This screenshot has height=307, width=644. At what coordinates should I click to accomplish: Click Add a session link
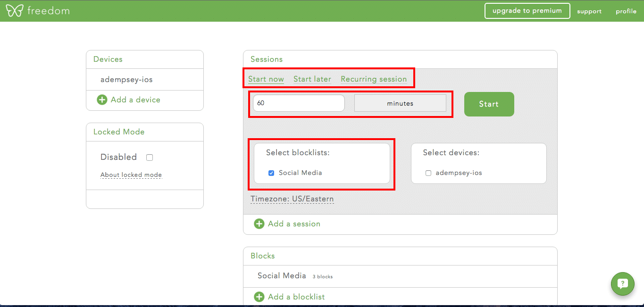(x=294, y=224)
